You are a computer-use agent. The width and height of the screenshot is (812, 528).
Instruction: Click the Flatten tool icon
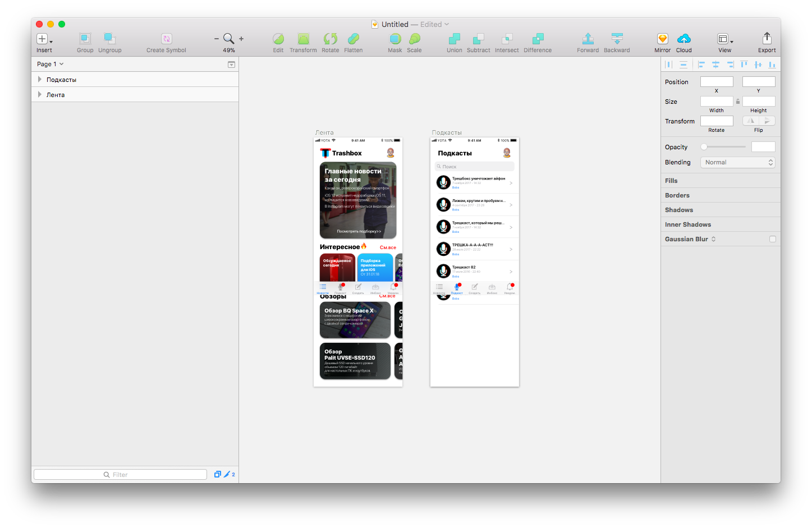[353, 39]
